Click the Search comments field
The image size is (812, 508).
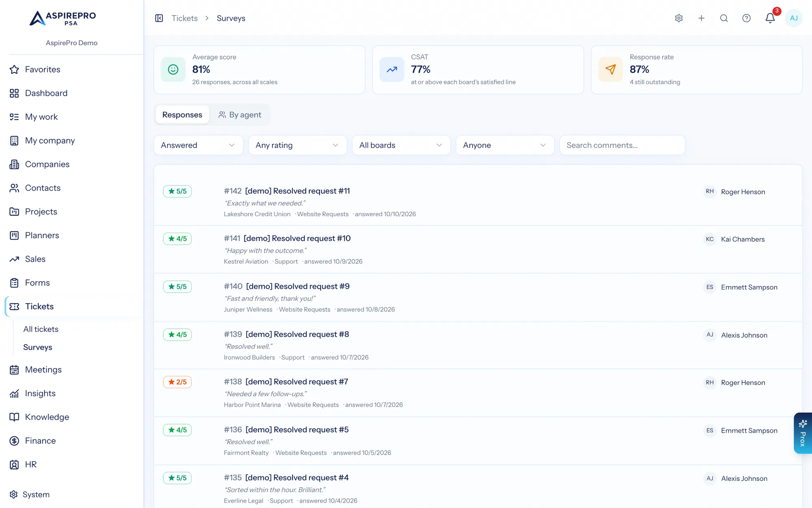click(622, 145)
